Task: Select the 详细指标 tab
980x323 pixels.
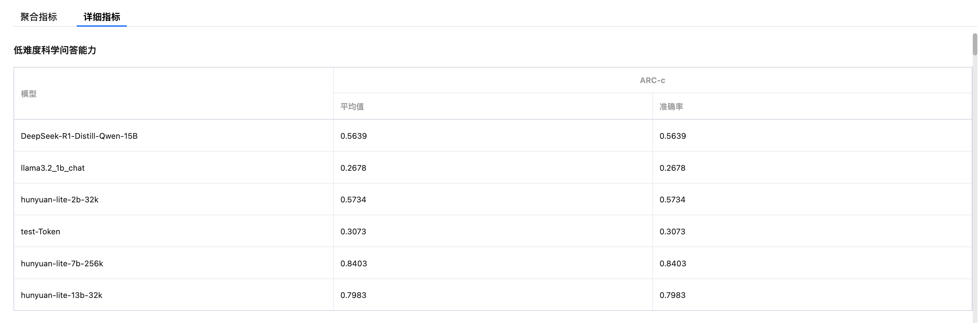Action: [x=101, y=17]
